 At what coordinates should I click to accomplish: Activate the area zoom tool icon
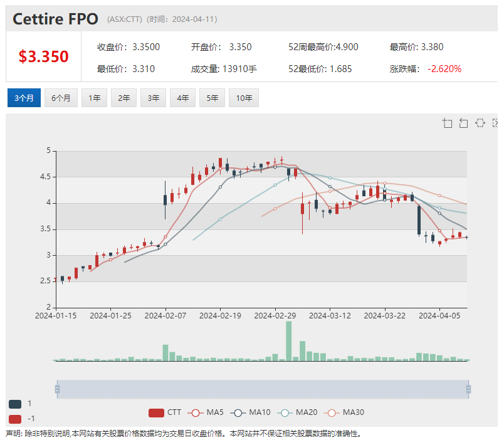coord(447,123)
